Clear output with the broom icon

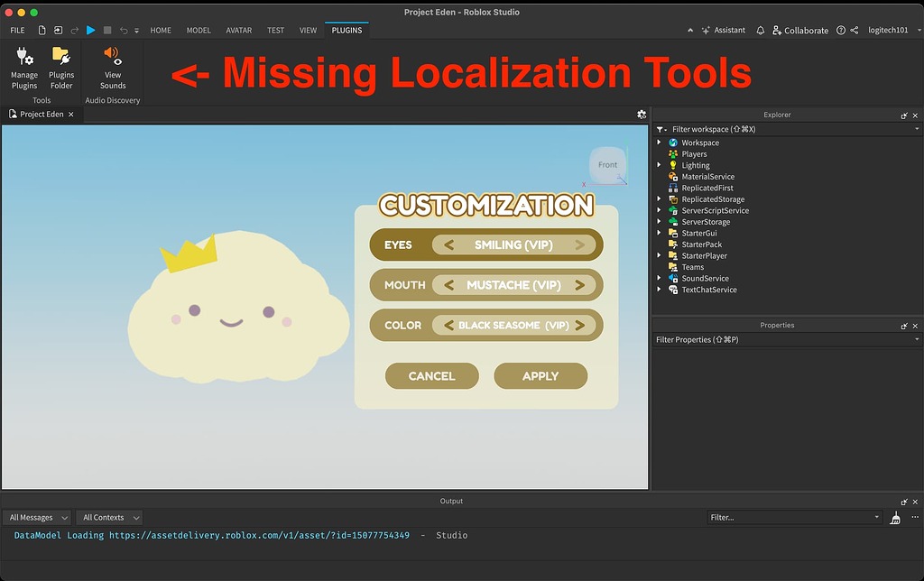click(895, 518)
